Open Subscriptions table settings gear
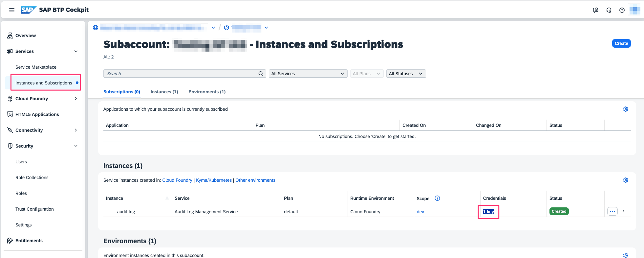644x258 pixels. [x=626, y=109]
